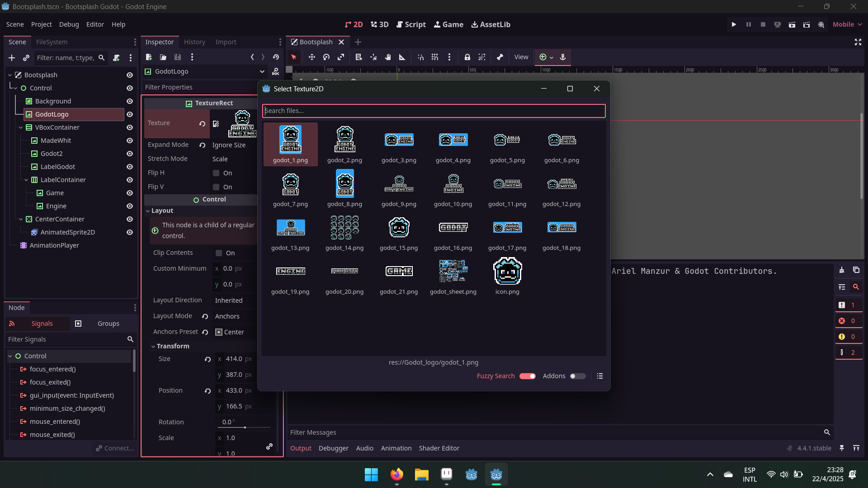868x488 pixels.
Task: Revert Texture property with reset arrow
Action: (202, 123)
